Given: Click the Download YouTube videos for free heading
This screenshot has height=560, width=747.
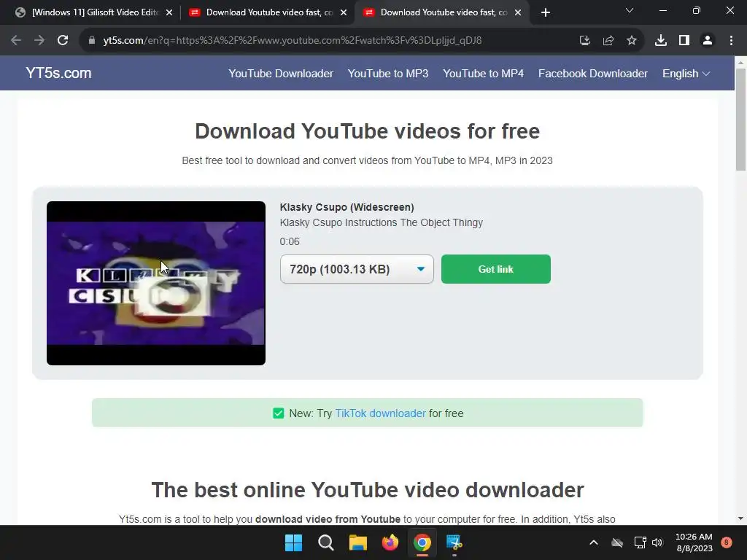Looking at the screenshot, I should click(x=368, y=131).
